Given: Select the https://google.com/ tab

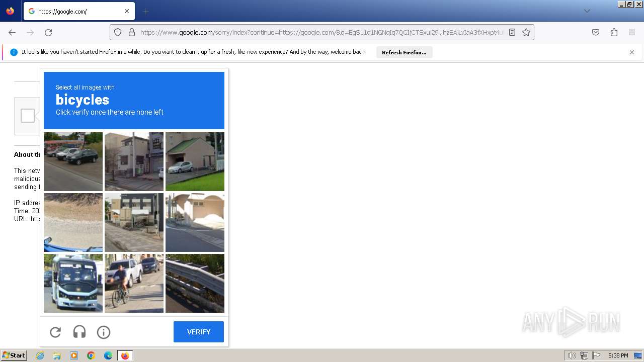Looking at the screenshot, I should pyautogui.click(x=79, y=11).
